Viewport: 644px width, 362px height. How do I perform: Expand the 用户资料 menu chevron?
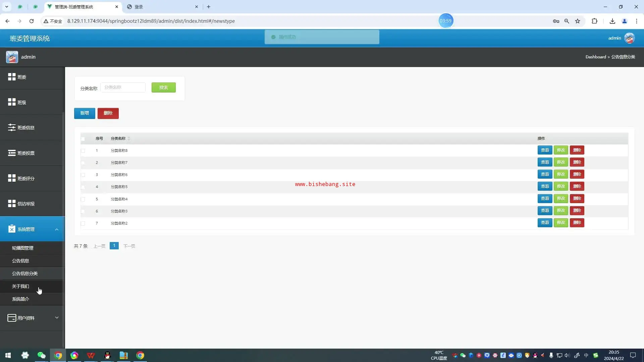pyautogui.click(x=57, y=318)
